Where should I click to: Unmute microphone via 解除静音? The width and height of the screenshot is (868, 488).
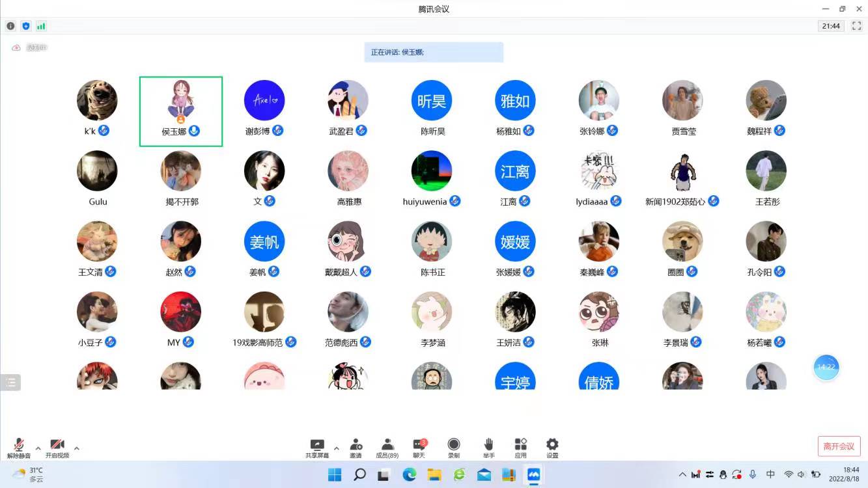coord(19,448)
